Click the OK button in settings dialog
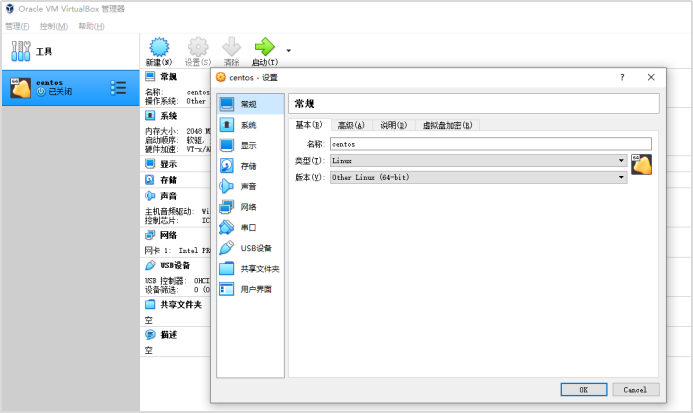Image resolution: width=693 pixels, height=413 pixels. coord(584,390)
